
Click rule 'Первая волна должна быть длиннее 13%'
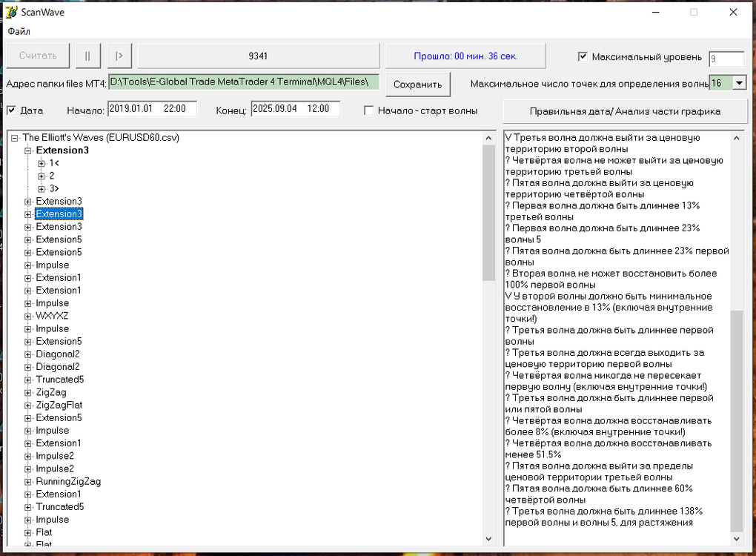[603, 211]
